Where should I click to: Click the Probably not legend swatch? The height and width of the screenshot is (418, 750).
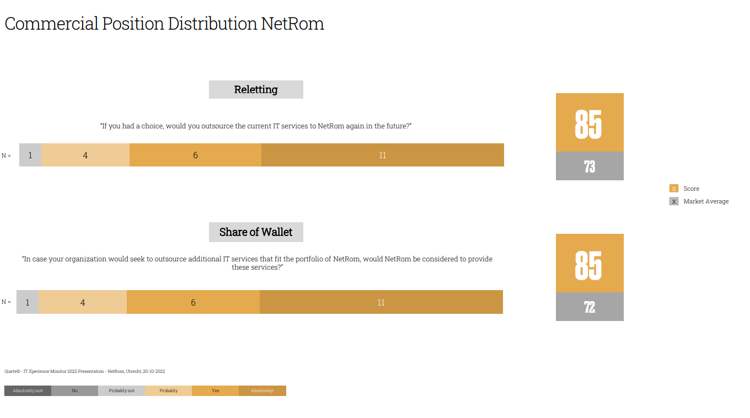[121, 391]
